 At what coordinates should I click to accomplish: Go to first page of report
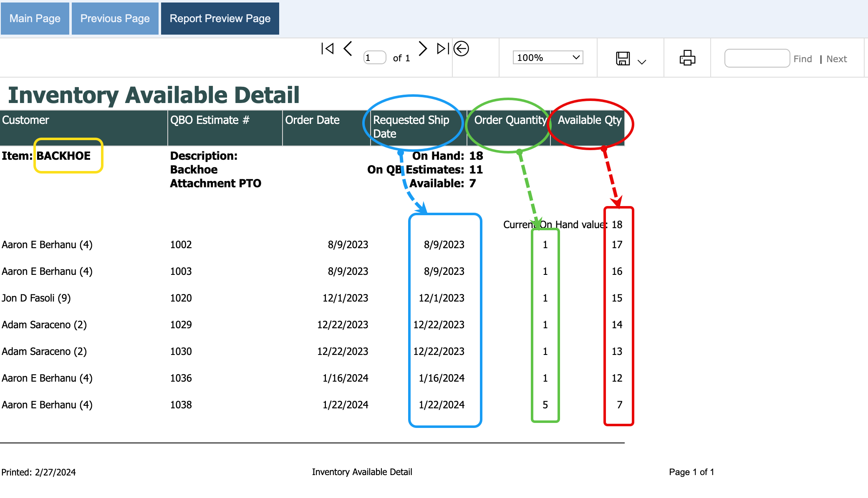tap(328, 49)
